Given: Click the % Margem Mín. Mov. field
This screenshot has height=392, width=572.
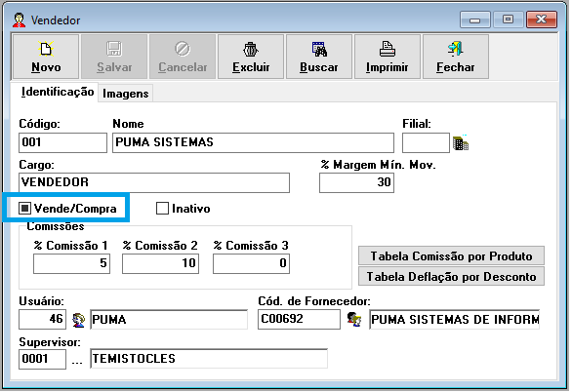Looking at the screenshot, I should [x=356, y=182].
